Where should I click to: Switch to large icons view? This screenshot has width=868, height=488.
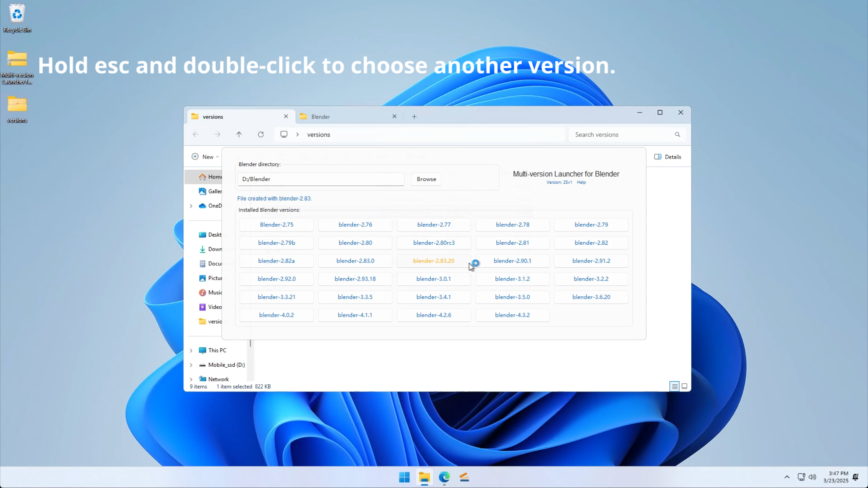(685, 386)
